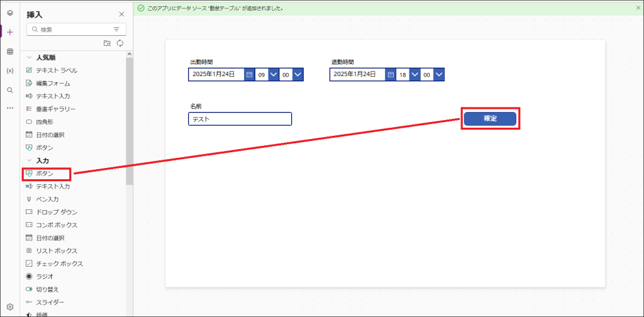Select ドロップ ダウン from the insert list

coord(57,212)
